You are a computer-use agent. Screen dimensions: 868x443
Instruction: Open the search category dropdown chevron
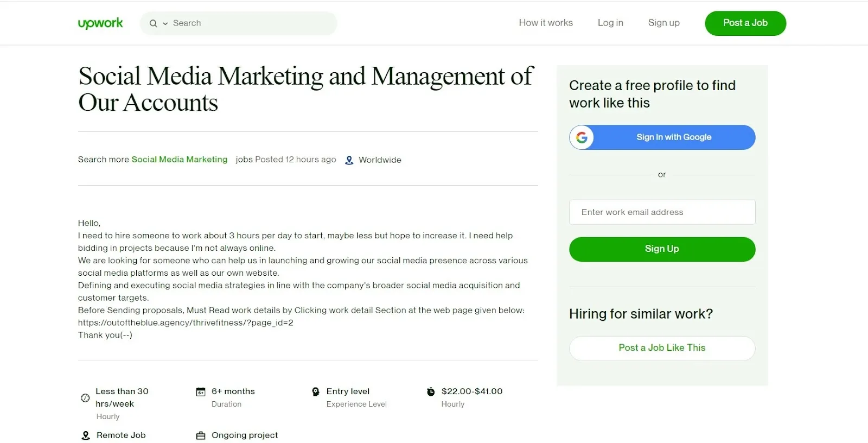(165, 23)
